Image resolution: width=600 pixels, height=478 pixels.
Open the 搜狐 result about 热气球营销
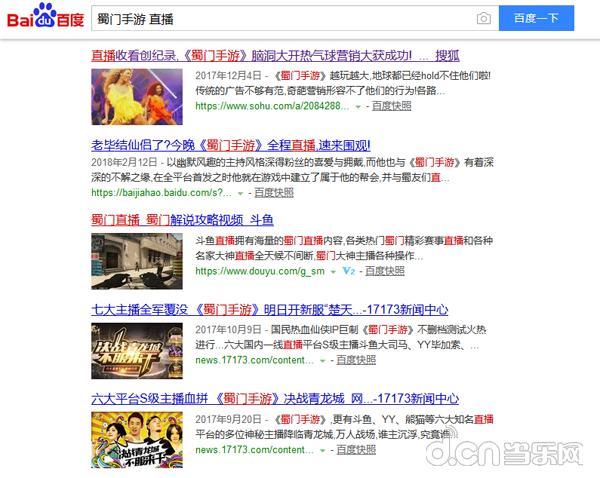click(275, 56)
